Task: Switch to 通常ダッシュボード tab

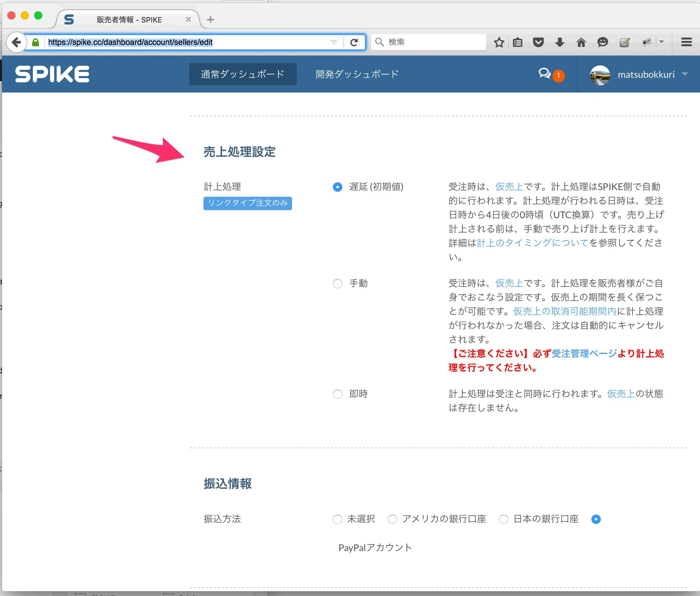Action: 243,74
